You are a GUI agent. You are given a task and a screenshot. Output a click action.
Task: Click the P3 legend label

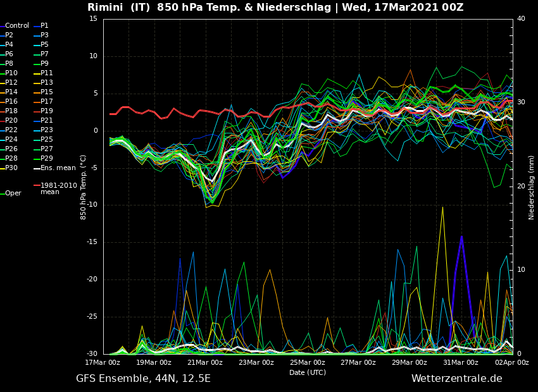44,35
